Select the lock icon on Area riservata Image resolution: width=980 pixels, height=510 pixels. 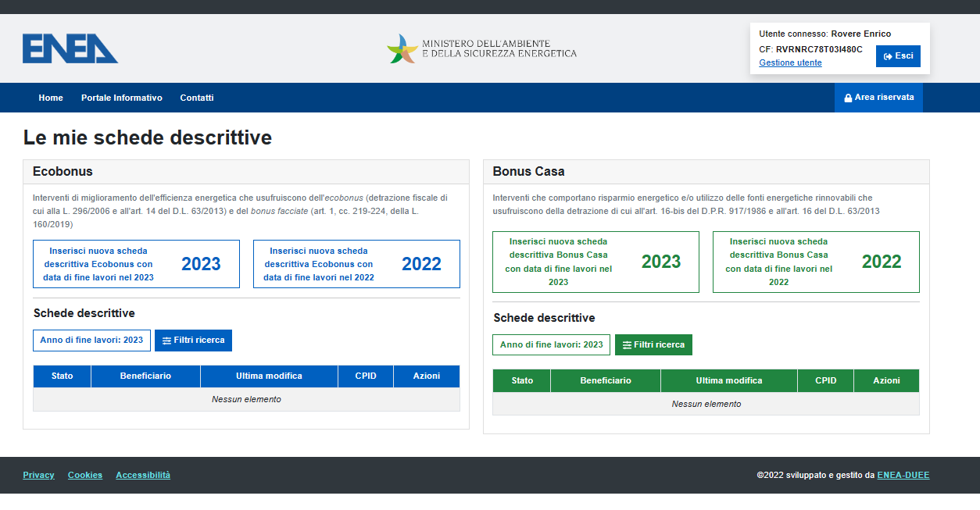point(849,97)
